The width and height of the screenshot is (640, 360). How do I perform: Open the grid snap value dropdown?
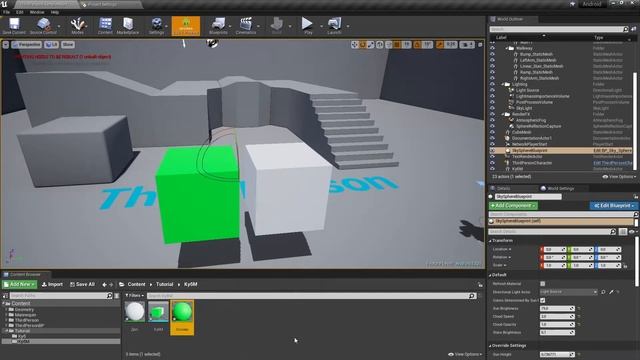tap(407, 44)
